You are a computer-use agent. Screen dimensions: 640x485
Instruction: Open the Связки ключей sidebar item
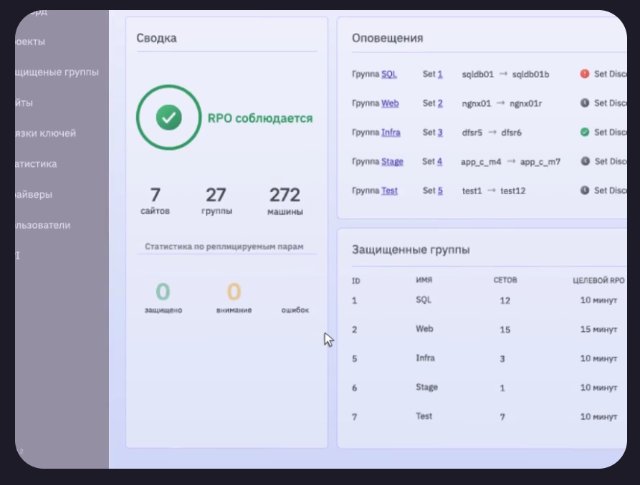(x=45, y=133)
